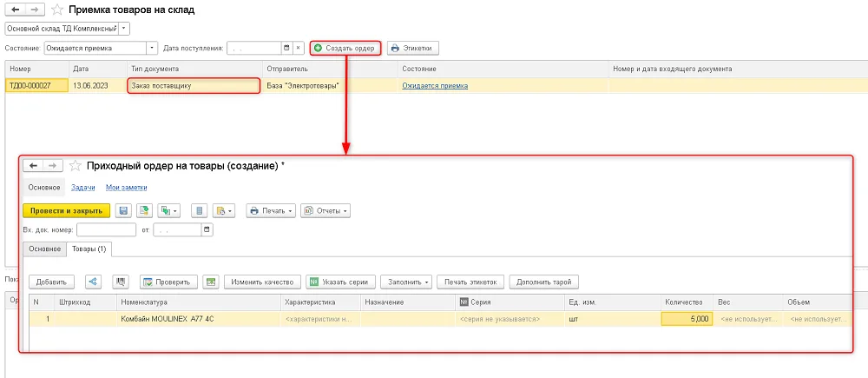This screenshot has height=378, width=868.
Task: Click Вх. док. номер input field
Action: (106, 229)
